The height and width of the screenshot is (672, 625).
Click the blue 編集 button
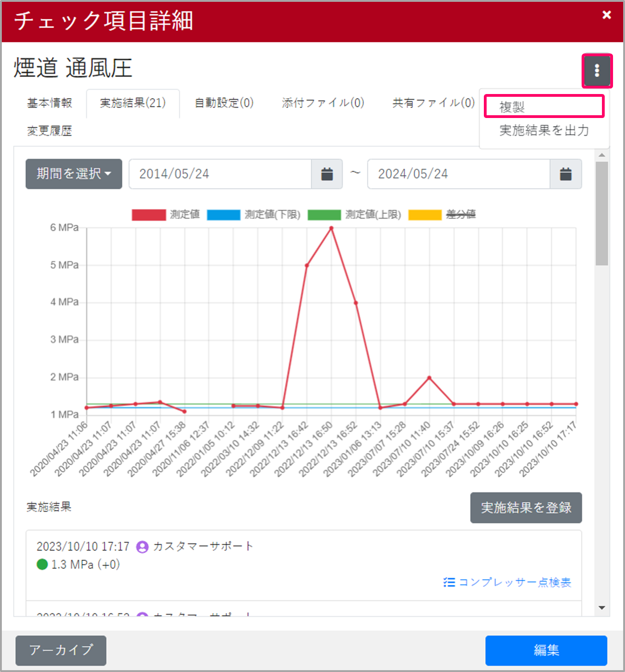coord(546,650)
